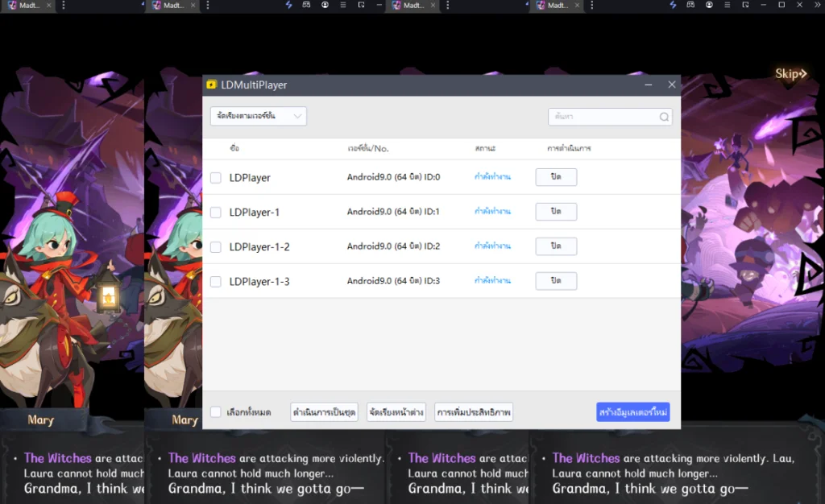Close the Madt tab in rightmost emulator window
The image size is (825, 504).
(x=577, y=6)
